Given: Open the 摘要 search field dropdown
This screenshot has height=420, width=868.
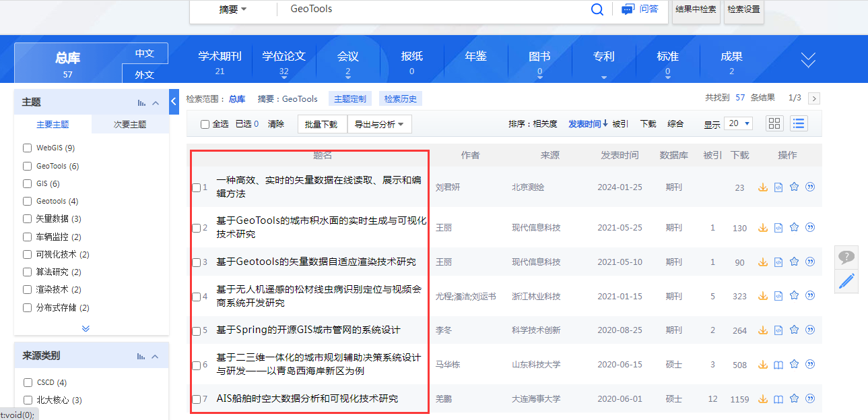Looking at the screenshot, I should [233, 9].
